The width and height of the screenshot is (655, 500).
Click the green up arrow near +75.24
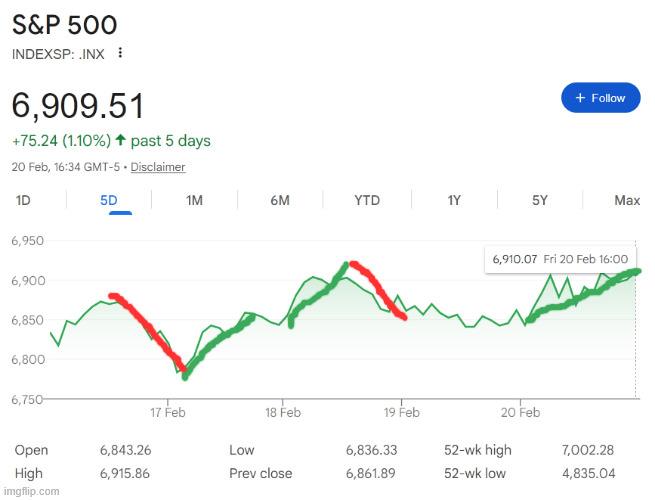[x=121, y=141]
